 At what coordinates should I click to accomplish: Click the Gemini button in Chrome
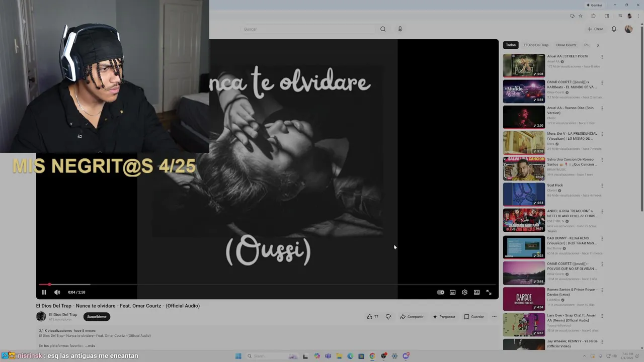[594, 5]
